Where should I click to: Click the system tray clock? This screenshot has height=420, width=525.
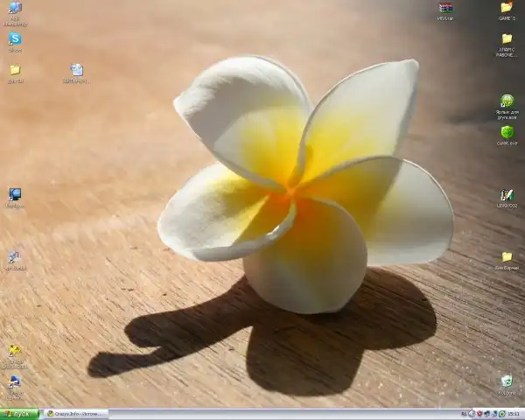[513, 414]
